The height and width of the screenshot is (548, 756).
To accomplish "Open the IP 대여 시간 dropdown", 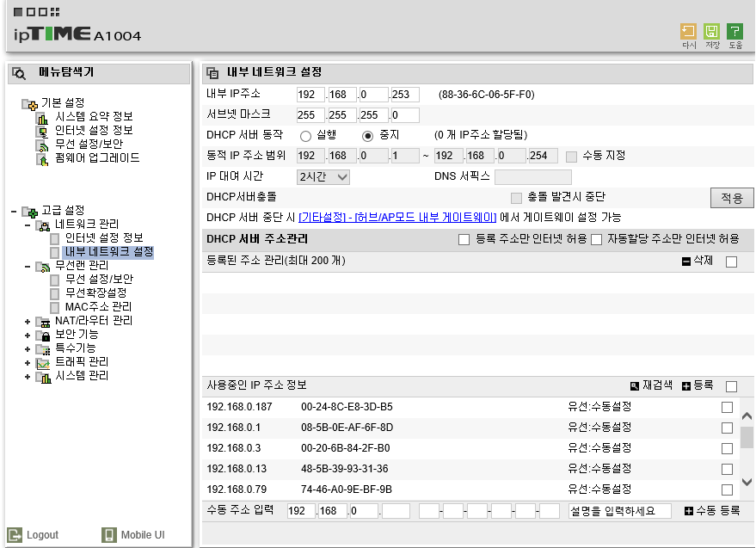I will tap(323, 177).
